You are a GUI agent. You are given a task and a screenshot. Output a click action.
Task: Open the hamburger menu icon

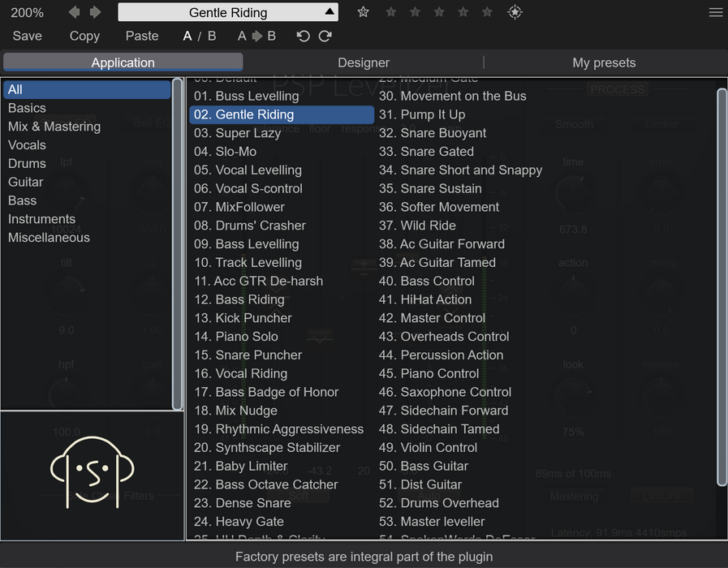click(x=716, y=12)
